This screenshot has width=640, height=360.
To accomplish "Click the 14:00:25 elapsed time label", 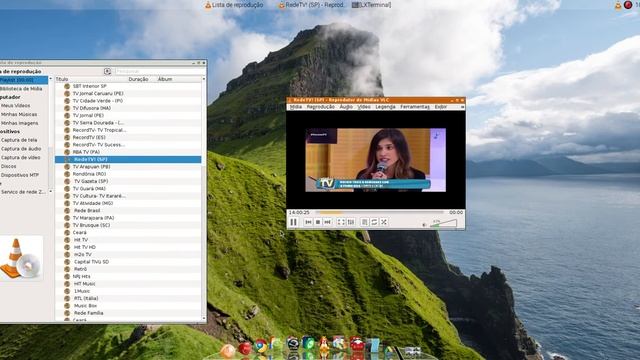I will point(299,213).
